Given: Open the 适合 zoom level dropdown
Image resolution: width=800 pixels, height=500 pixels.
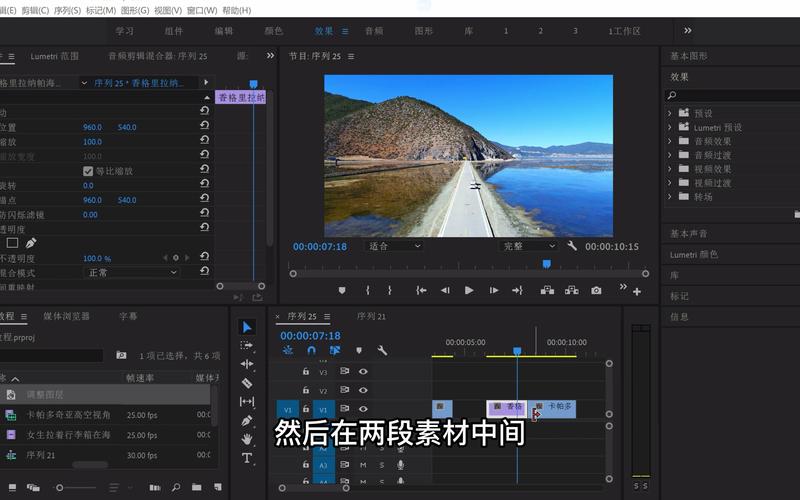Looking at the screenshot, I should (393, 246).
